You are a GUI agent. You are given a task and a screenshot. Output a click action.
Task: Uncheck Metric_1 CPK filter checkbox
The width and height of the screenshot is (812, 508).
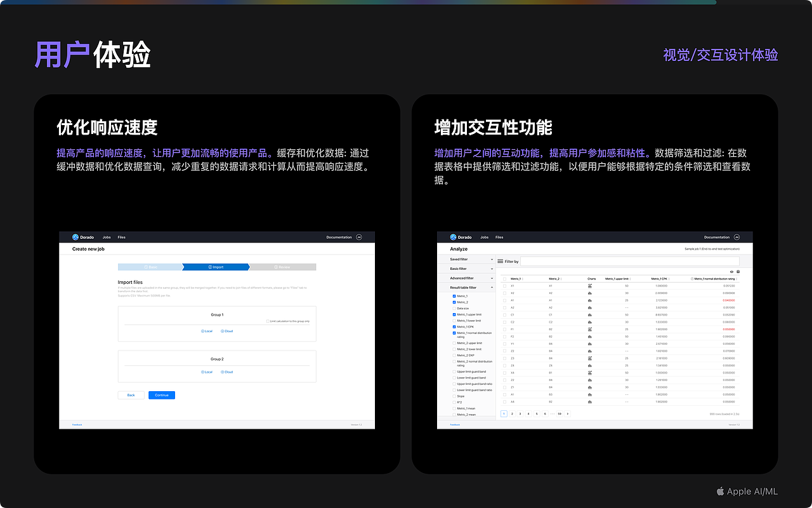tap(454, 326)
